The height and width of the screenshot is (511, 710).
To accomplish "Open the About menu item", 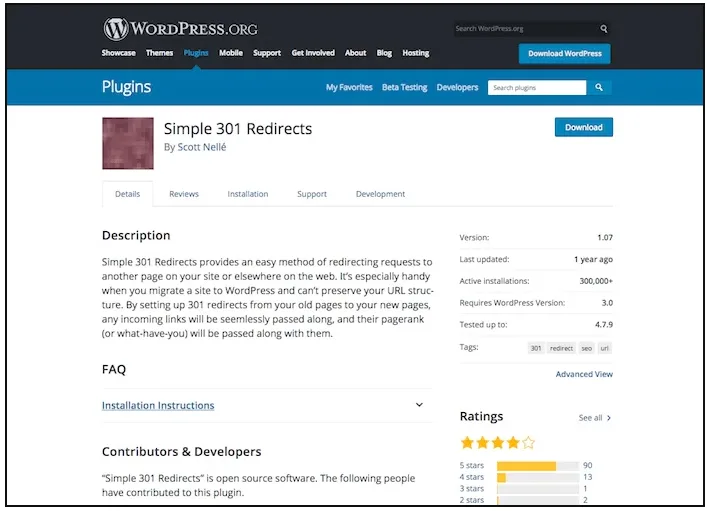I will click(x=355, y=53).
